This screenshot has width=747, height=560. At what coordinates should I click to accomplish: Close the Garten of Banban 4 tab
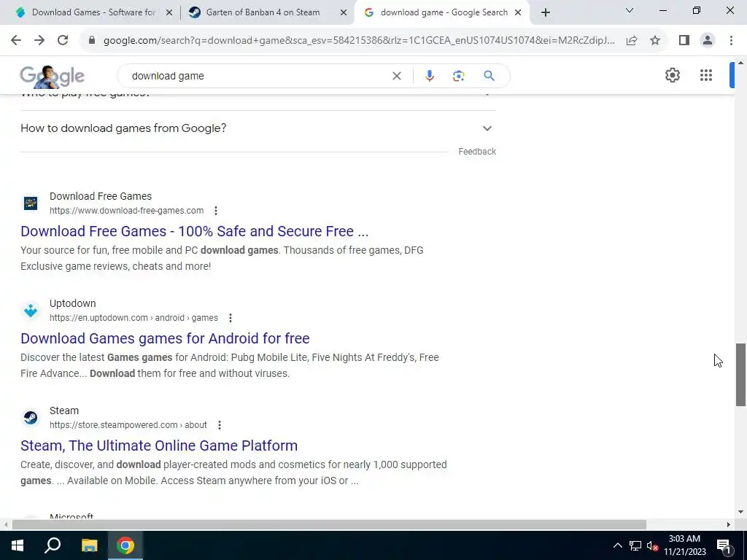343,13
